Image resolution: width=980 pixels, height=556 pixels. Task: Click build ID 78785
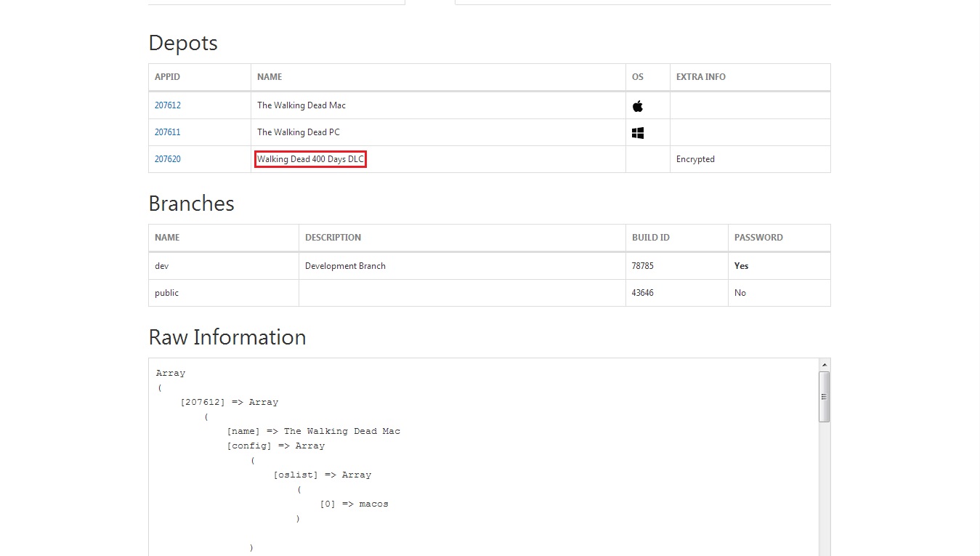(643, 266)
